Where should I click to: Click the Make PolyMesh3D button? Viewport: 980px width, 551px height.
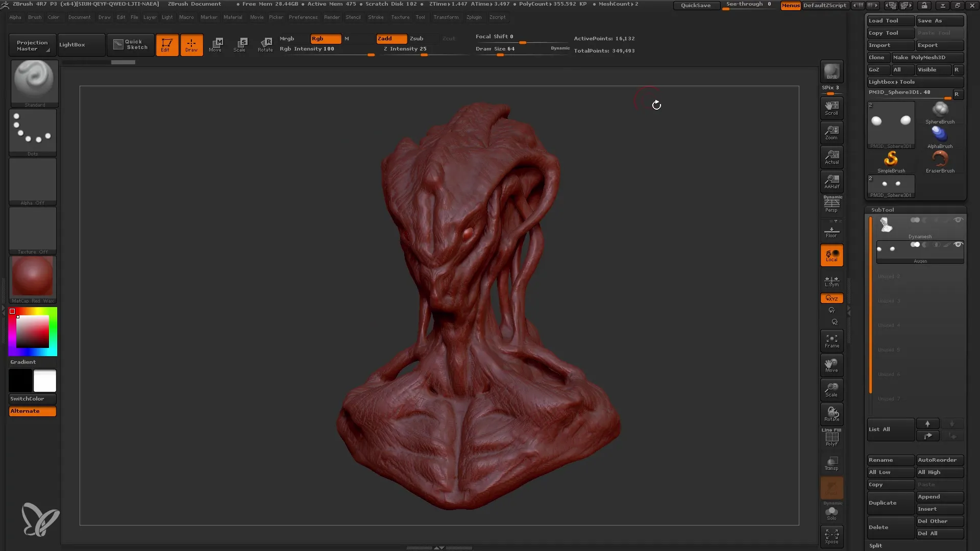click(x=921, y=57)
